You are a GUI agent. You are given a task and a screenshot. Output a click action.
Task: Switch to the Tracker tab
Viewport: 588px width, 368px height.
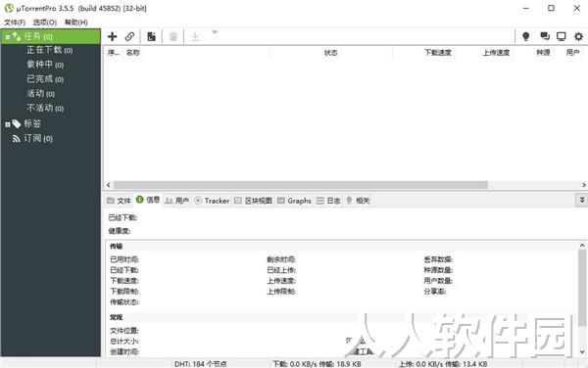(212, 201)
